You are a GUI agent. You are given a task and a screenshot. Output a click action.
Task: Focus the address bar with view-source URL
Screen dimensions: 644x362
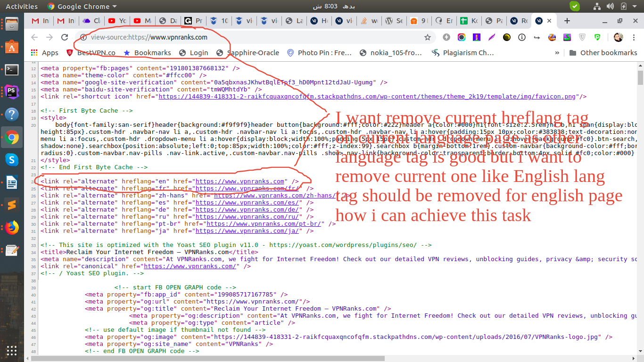point(255,37)
